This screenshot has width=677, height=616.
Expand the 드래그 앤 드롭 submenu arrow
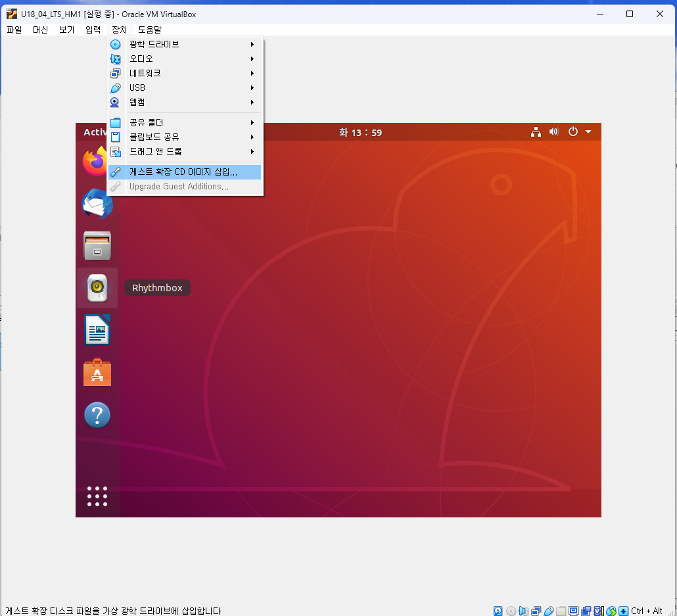pyautogui.click(x=252, y=152)
